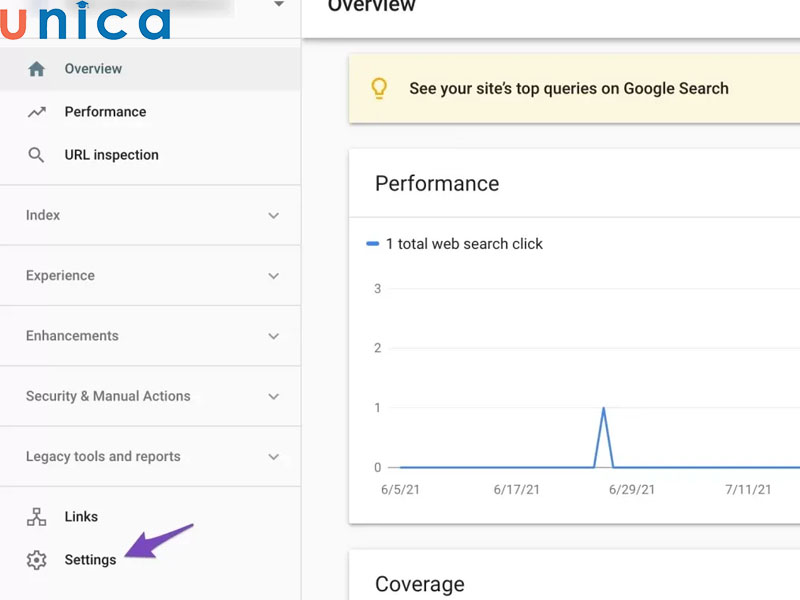Open 'See your site's top queries' banner
Viewport: 800px width, 600px height.
coord(568,89)
